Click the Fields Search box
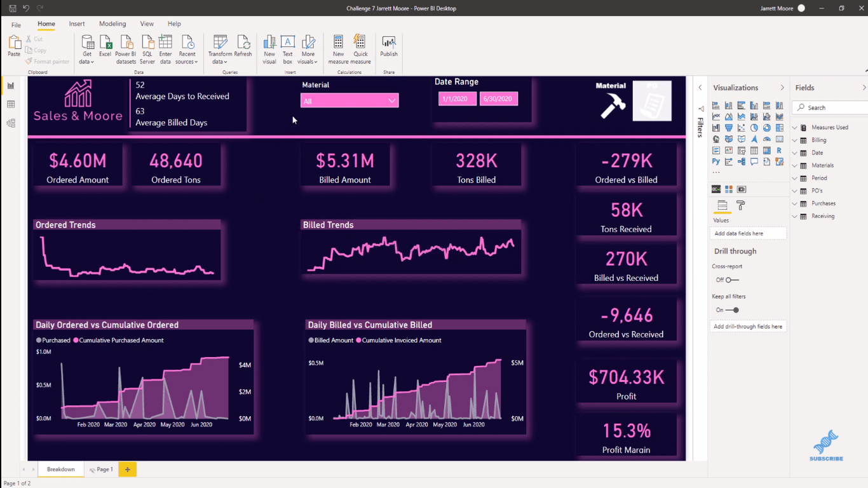The image size is (868, 488). tap(830, 107)
